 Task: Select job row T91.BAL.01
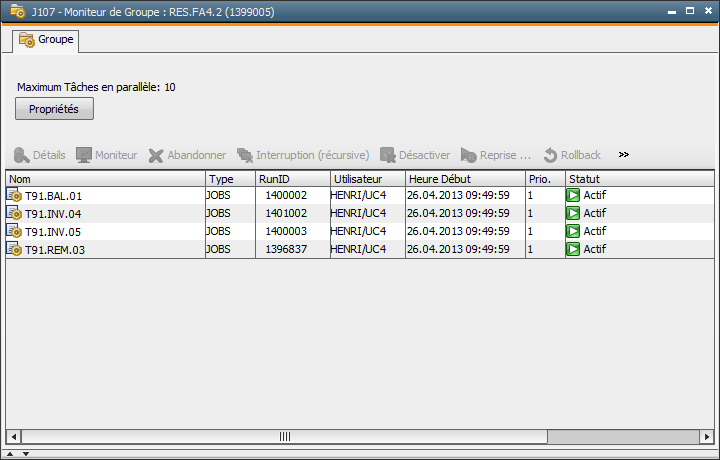pos(53,196)
